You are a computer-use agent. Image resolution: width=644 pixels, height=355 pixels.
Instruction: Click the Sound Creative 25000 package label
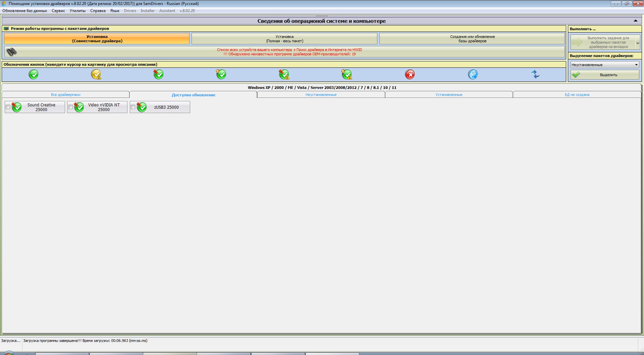41,107
